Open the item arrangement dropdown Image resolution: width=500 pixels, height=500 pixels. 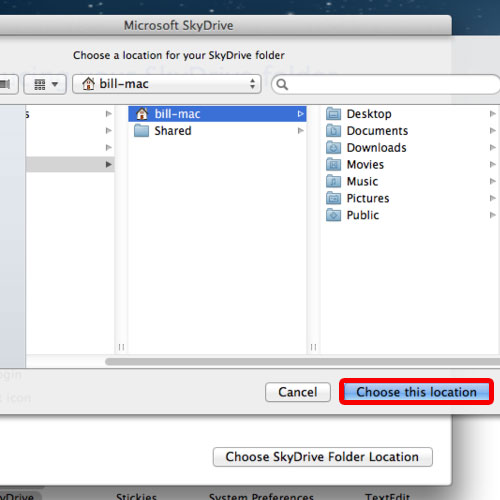tap(45, 84)
